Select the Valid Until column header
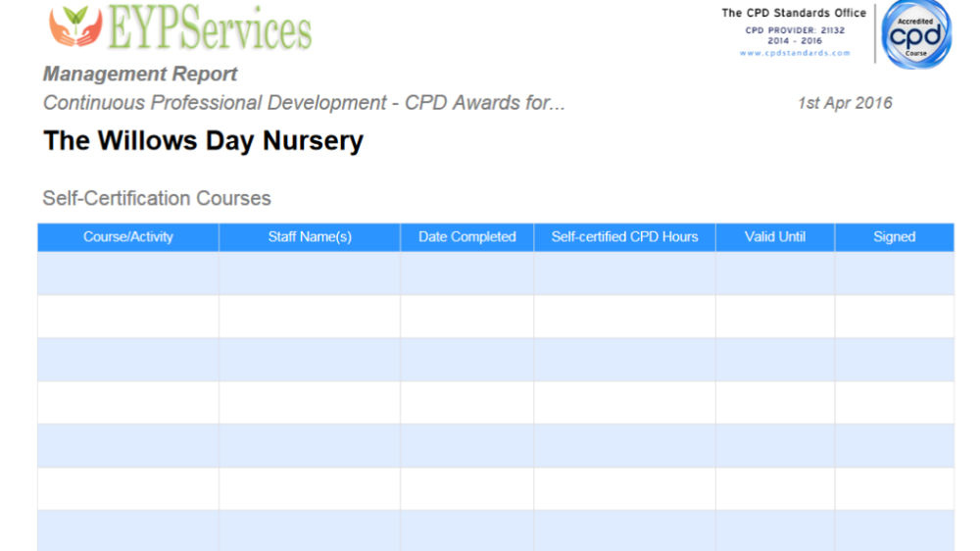This screenshot has height=551, width=980. [775, 237]
